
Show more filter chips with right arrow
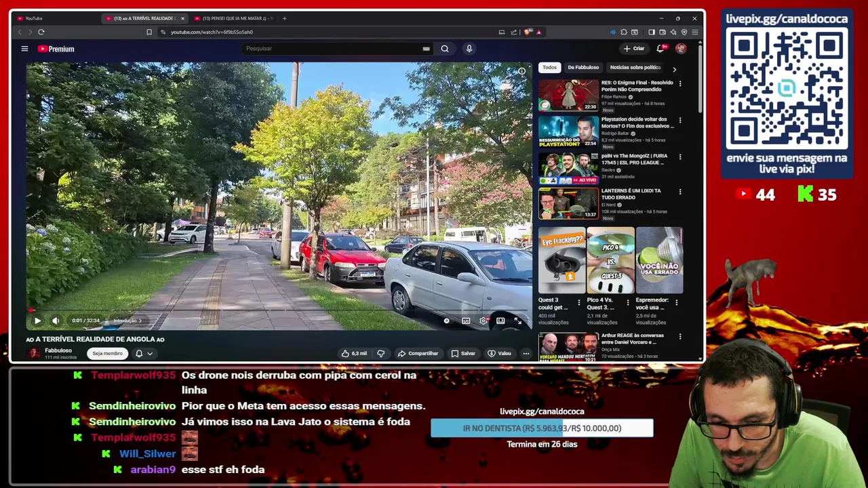coord(674,69)
